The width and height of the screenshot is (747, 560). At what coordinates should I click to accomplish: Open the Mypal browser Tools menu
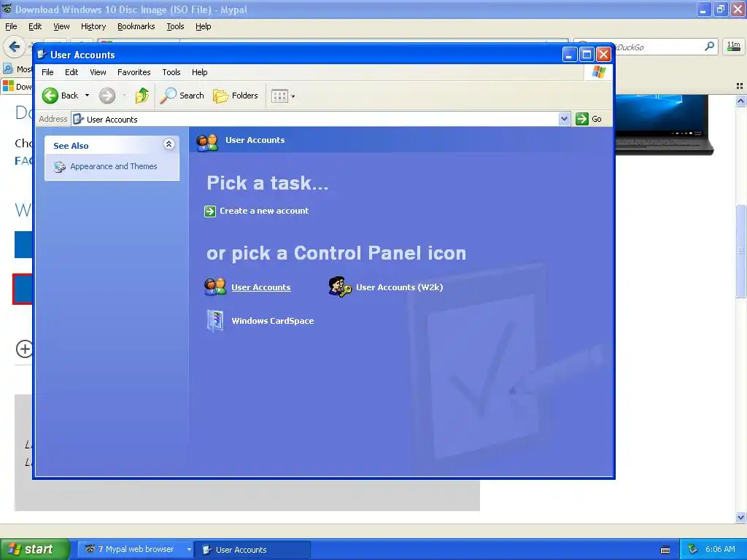(175, 26)
